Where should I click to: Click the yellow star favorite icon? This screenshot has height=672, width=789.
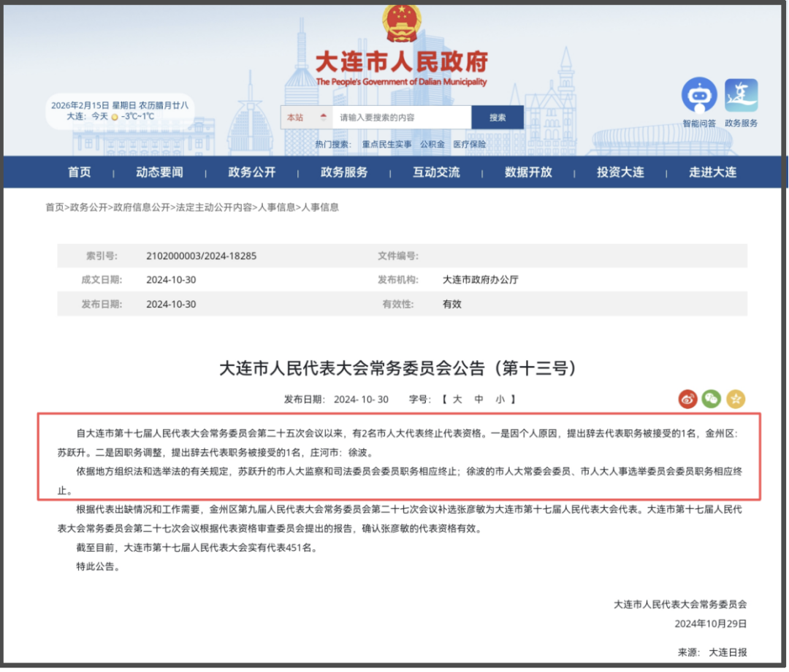[x=736, y=399]
